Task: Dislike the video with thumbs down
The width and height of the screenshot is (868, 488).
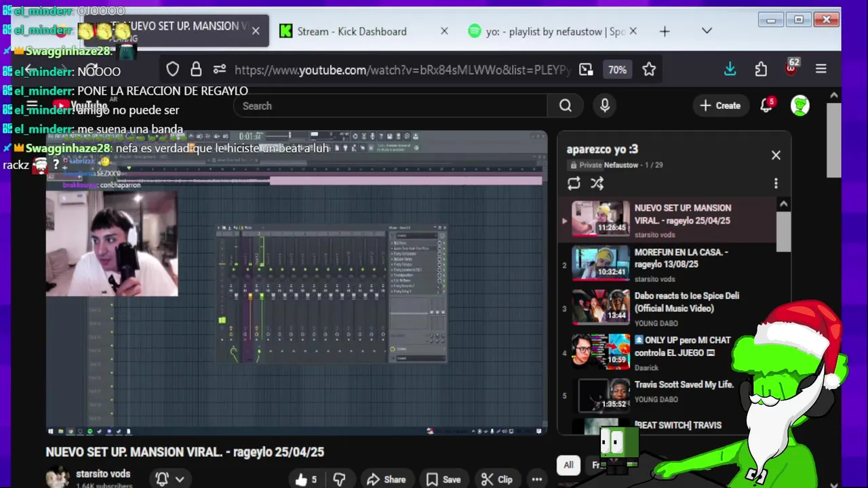Action: [340, 479]
